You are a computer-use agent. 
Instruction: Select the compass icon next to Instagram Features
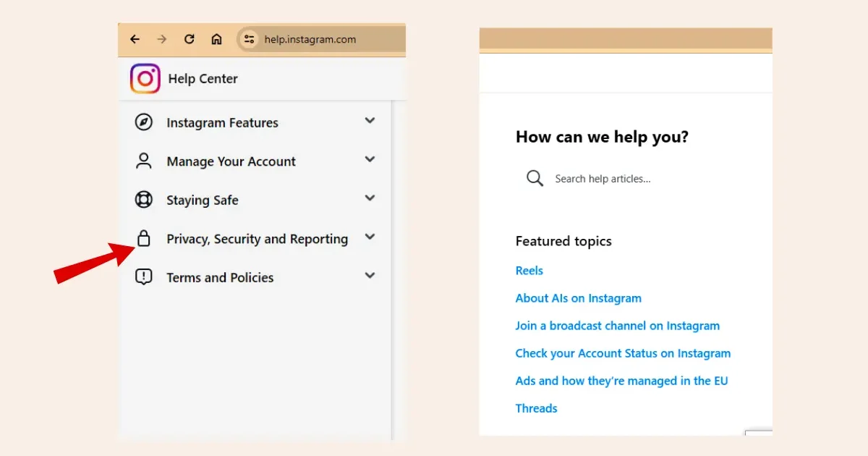(x=143, y=122)
